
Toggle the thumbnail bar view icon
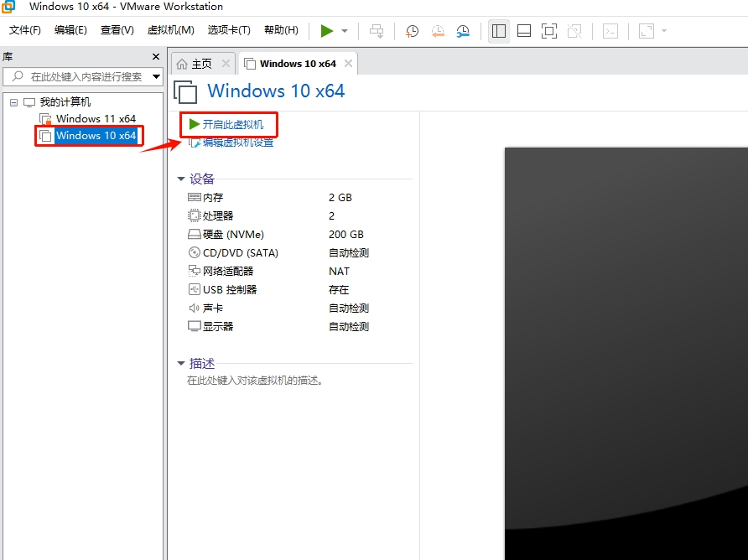click(x=523, y=31)
